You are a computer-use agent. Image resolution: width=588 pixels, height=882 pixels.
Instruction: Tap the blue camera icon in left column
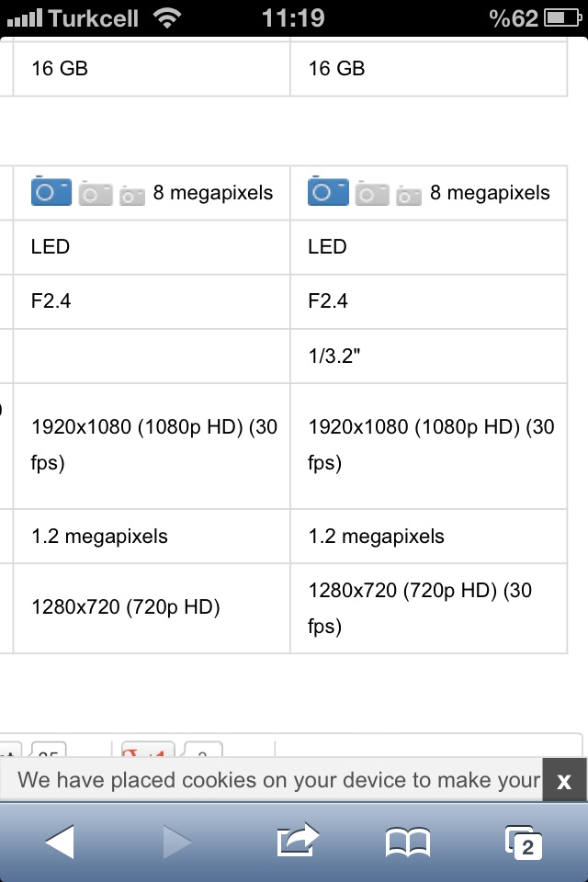point(51,191)
